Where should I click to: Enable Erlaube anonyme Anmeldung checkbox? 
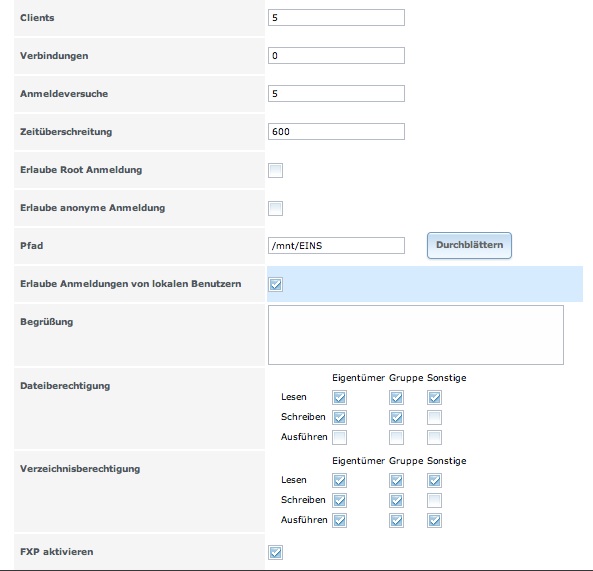pos(275,208)
